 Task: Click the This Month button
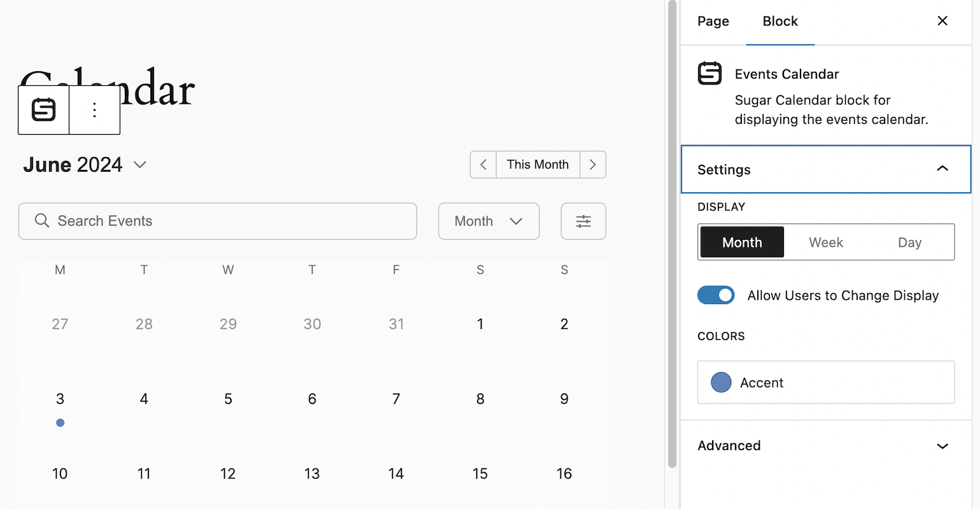click(538, 164)
